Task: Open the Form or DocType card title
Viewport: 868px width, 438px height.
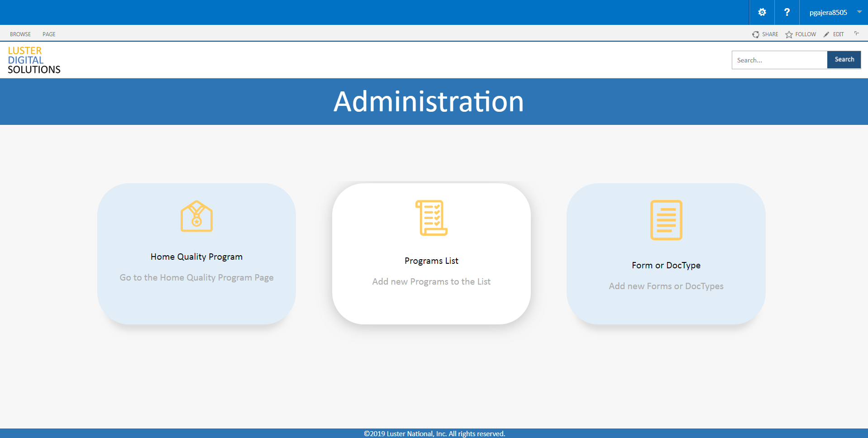Action: click(666, 265)
